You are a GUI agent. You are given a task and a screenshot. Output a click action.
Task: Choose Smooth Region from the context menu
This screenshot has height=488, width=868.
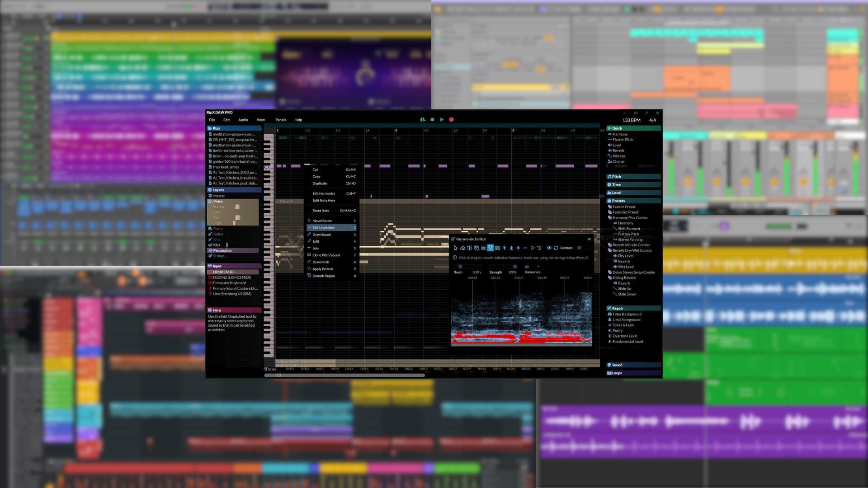point(332,276)
